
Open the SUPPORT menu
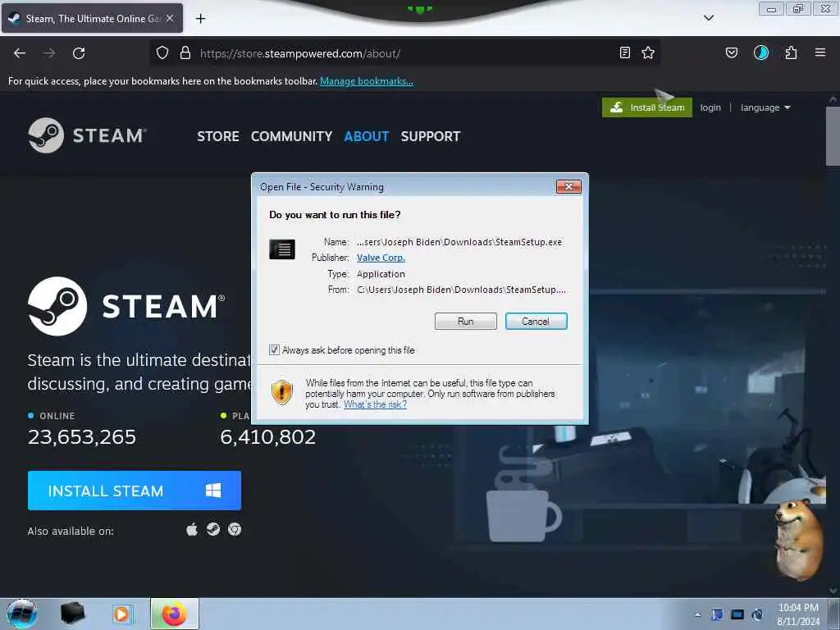click(431, 137)
